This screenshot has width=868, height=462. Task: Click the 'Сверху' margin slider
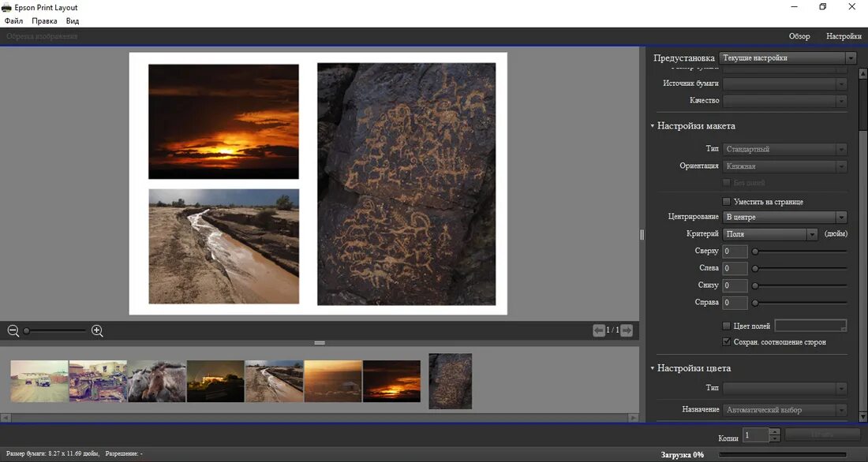click(x=799, y=251)
